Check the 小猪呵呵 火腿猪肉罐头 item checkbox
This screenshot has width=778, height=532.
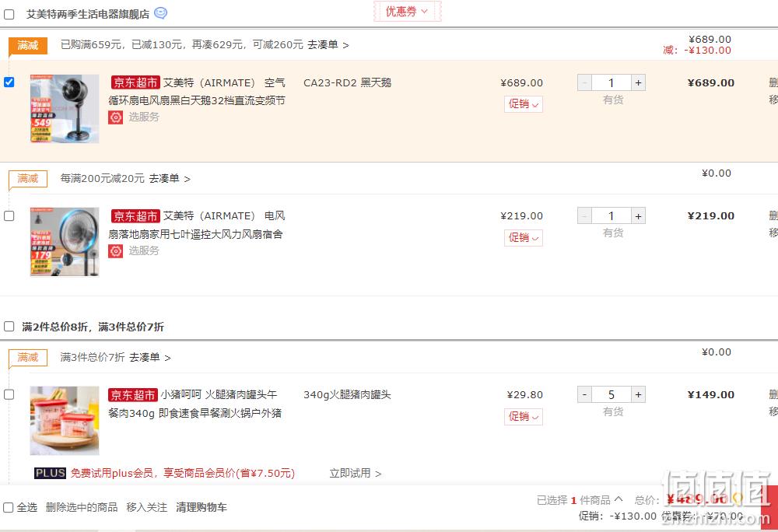9,394
